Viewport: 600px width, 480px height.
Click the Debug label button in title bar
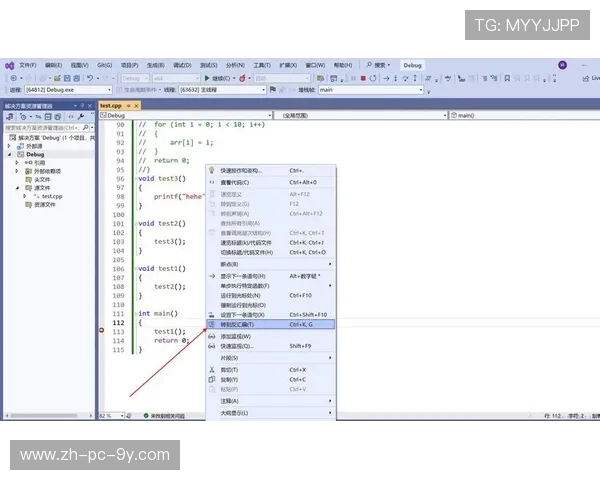[x=412, y=65]
